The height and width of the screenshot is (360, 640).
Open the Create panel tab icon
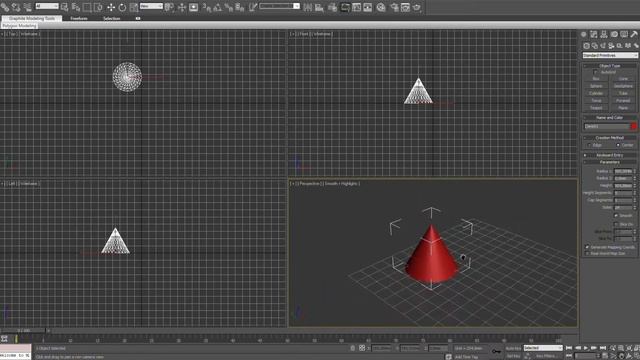[584, 34]
